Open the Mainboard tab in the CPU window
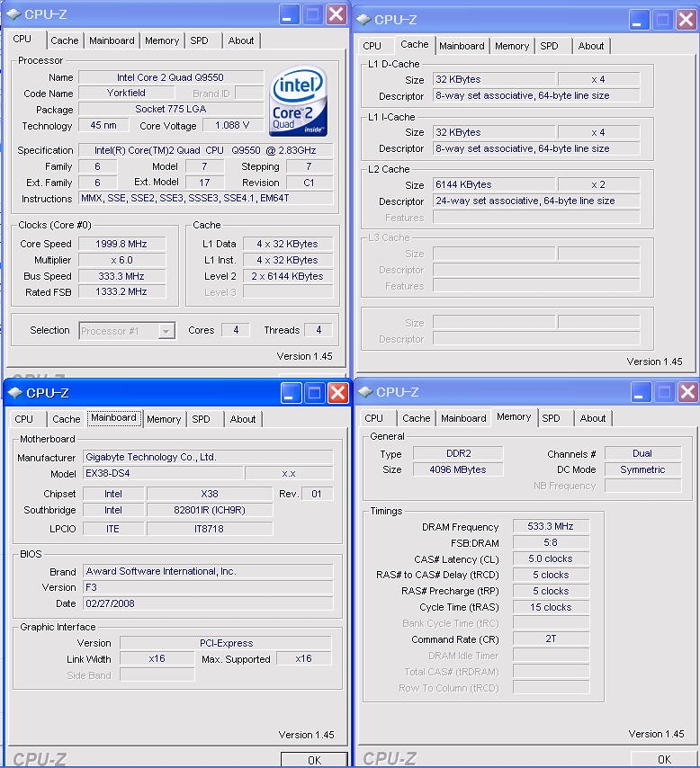 pos(112,40)
